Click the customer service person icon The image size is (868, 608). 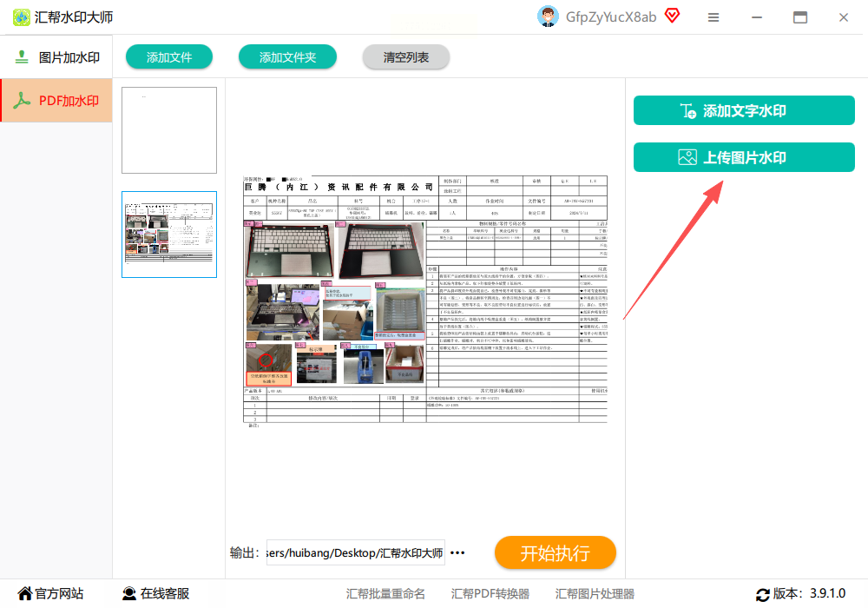tap(129, 593)
